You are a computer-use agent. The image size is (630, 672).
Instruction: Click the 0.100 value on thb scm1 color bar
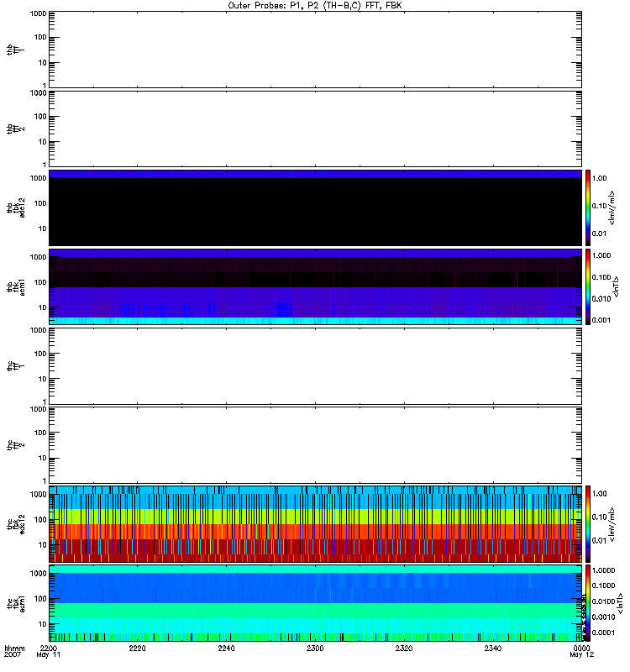[601, 277]
